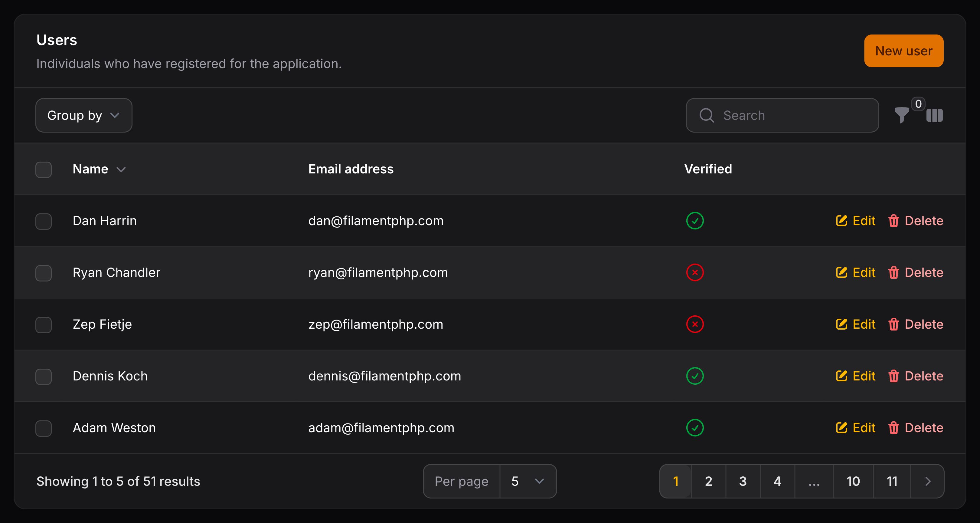Screen dimensions: 980x523
Task: Click Delete link for Dennis Koch
Action: (924, 376)
